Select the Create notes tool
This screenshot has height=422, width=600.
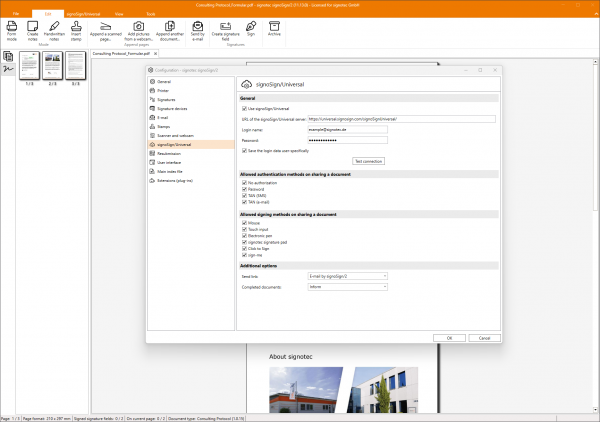[x=33, y=26]
